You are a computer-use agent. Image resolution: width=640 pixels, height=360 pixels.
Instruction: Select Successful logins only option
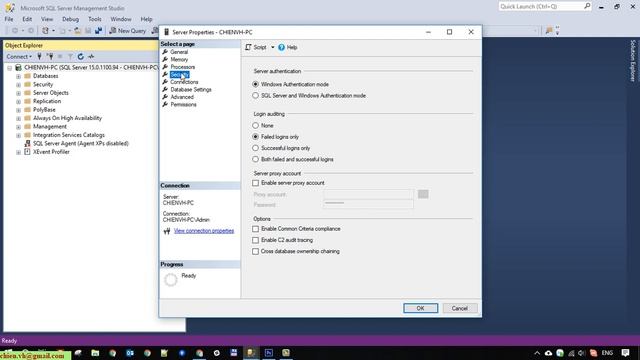256,148
